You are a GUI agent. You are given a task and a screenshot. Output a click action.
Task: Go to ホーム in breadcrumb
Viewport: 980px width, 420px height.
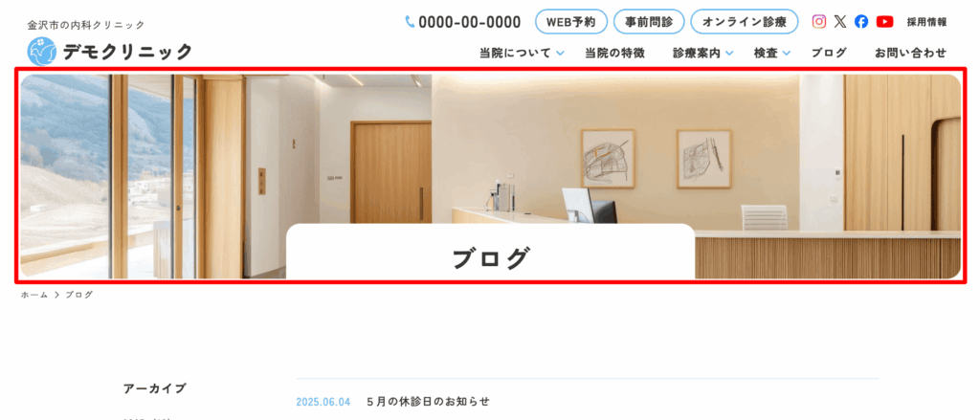[x=34, y=295]
